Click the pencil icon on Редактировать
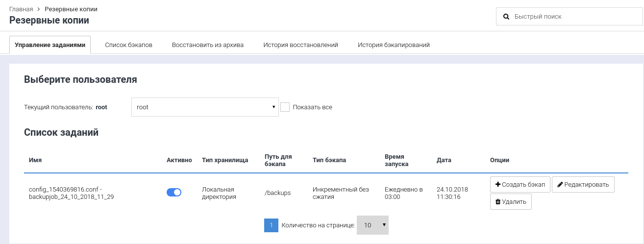Screen dimensions: 644x244 (x=560, y=185)
